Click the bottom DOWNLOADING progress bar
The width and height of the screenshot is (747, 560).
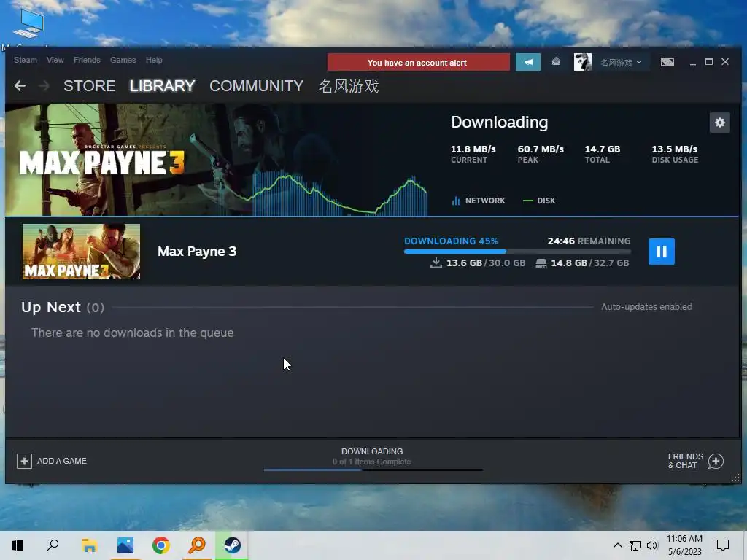click(373, 470)
